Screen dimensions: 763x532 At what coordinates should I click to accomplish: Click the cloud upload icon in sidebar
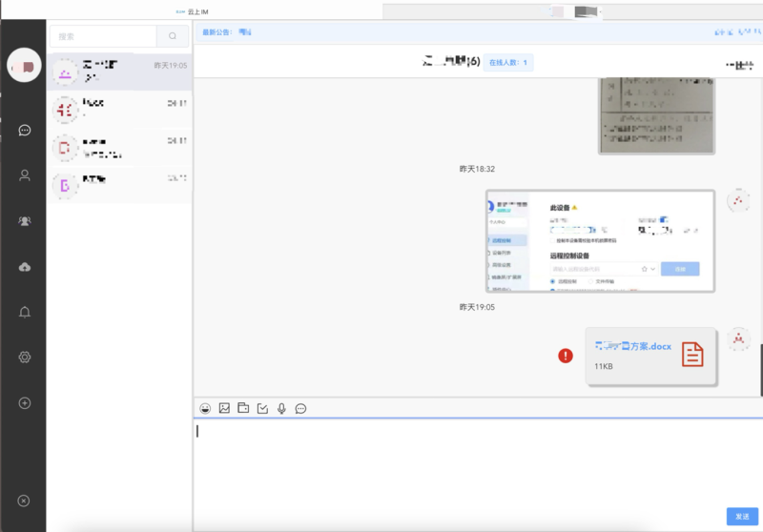point(25,267)
